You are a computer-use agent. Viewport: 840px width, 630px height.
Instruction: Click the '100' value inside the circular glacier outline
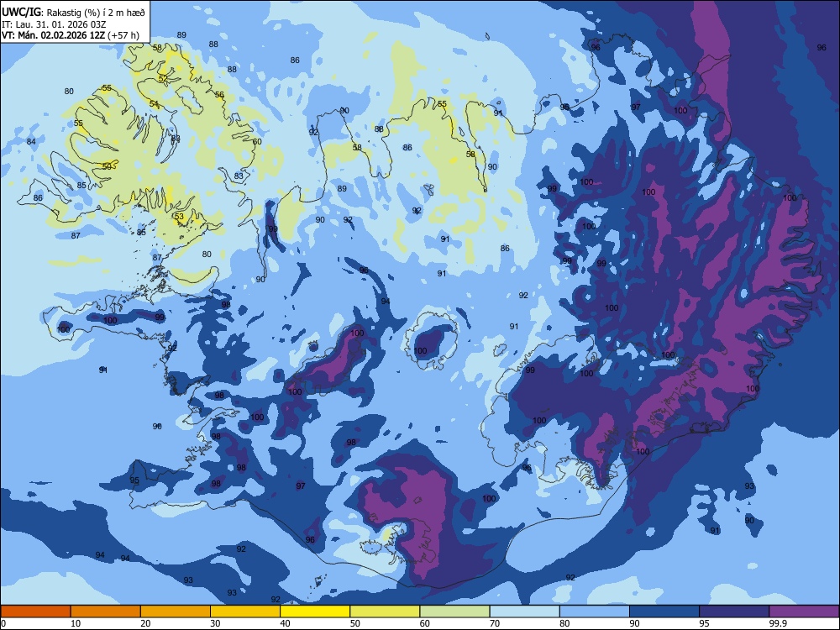click(421, 351)
